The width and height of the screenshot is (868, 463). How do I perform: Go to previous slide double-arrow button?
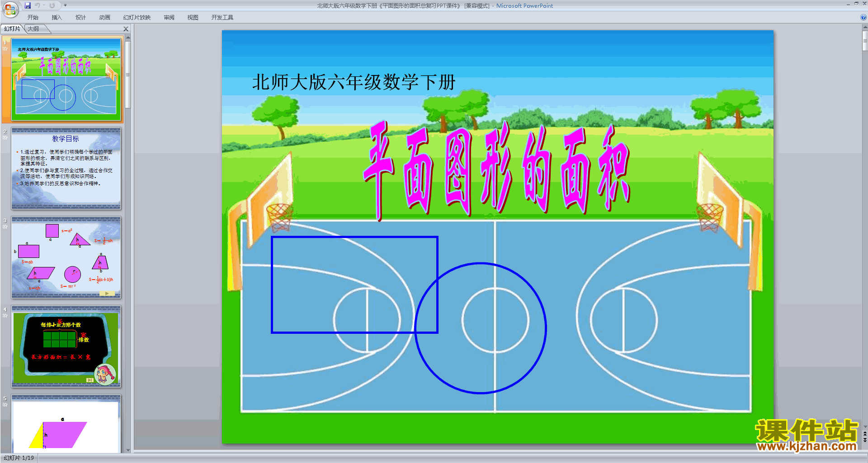click(x=865, y=434)
